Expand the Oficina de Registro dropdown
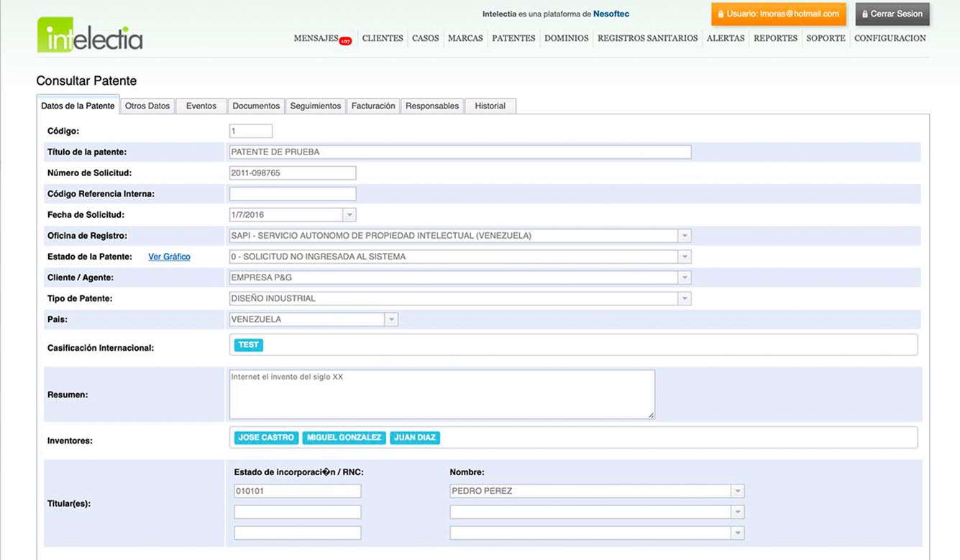Screen dimensions: 960x560 click(x=684, y=236)
